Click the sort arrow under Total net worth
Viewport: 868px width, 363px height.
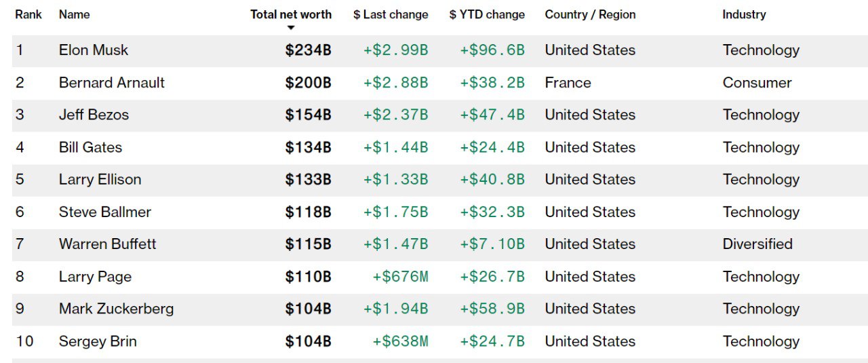point(291,28)
